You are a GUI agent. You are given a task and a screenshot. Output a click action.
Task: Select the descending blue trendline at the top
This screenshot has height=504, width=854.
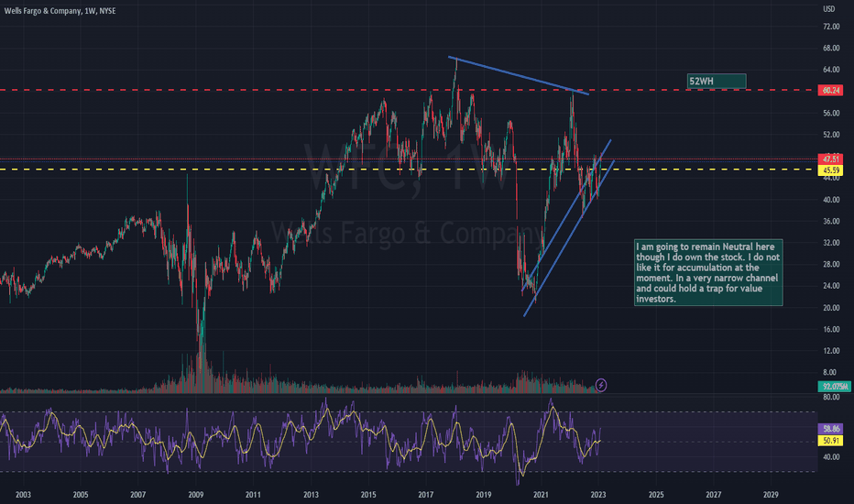pyautogui.click(x=519, y=76)
